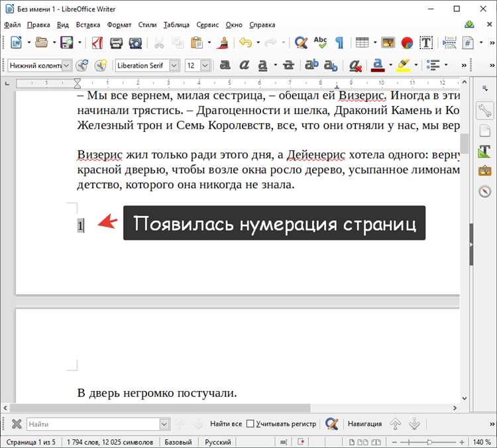The image size is (497, 448).
Task: Create a new document with the New icon
Action: [16, 42]
